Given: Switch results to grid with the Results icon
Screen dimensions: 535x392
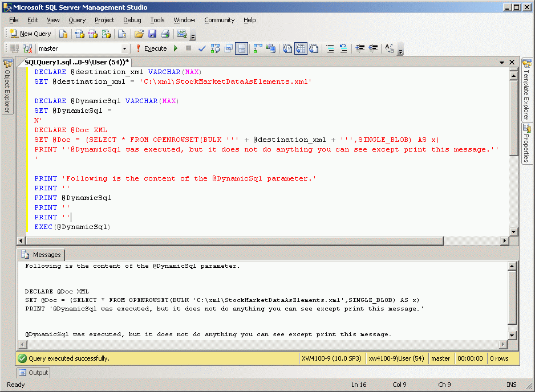Looking at the screenshot, I should point(301,48).
